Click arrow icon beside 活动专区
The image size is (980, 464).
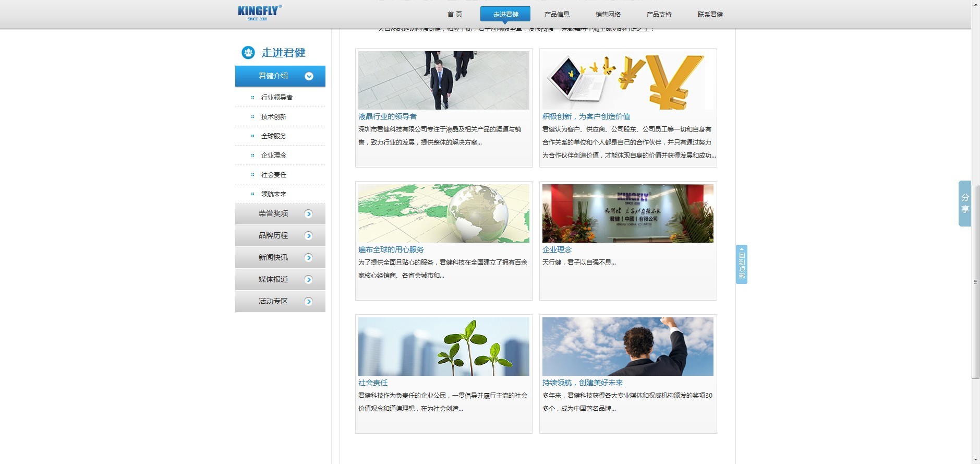309,302
